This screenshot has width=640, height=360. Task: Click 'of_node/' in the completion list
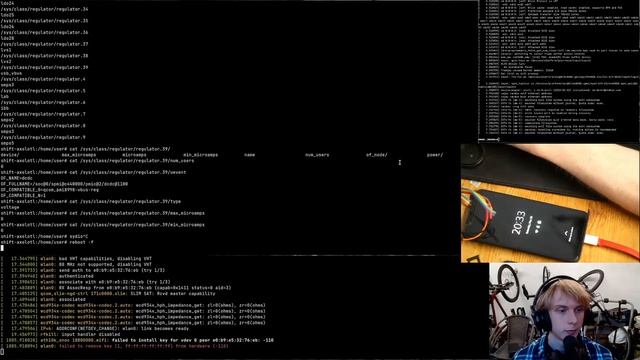point(377,155)
